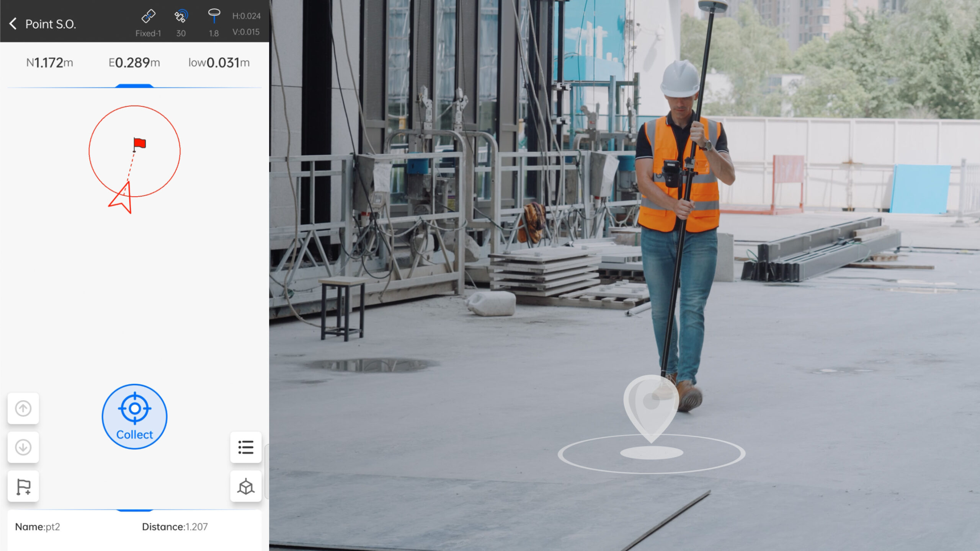Open satellite count icon showing 30
The height and width of the screenshot is (551, 980).
181,17
